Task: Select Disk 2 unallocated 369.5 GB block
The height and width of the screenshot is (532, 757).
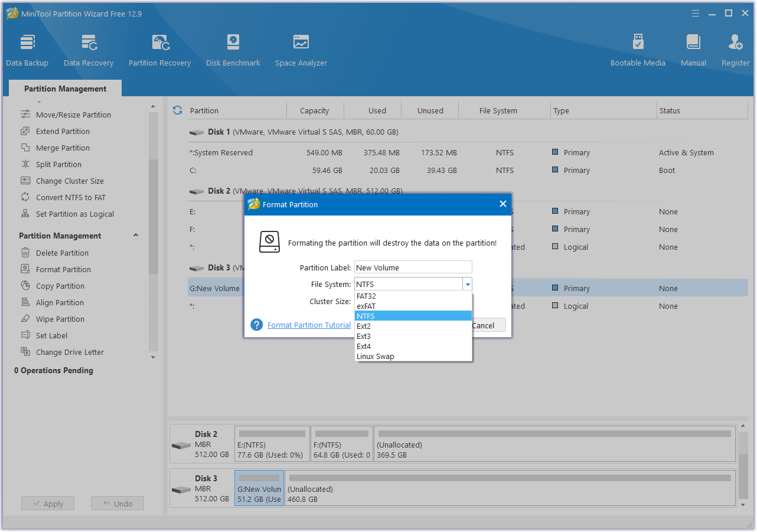Action: [555, 443]
